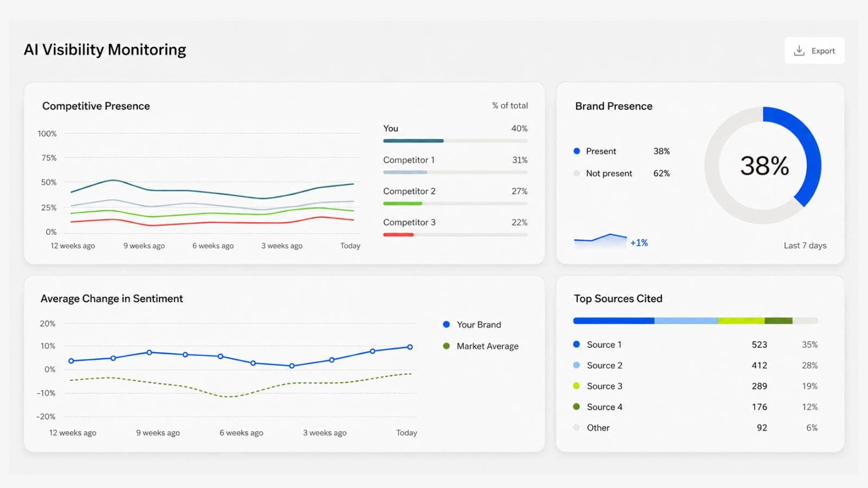Click the '92' count for Other
868x488 pixels.
[x=762, y=428]
